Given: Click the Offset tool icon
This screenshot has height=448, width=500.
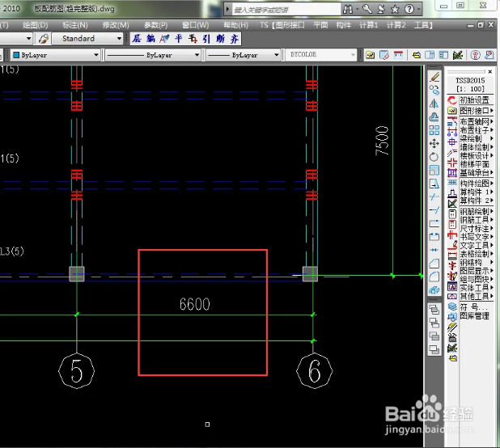Looking at the screenshot, I should [434, 117].
